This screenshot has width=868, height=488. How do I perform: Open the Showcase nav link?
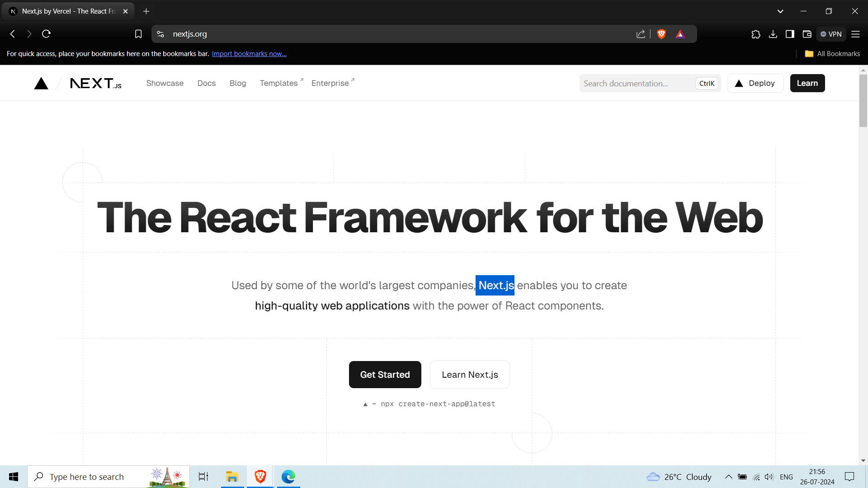point(165,83)
